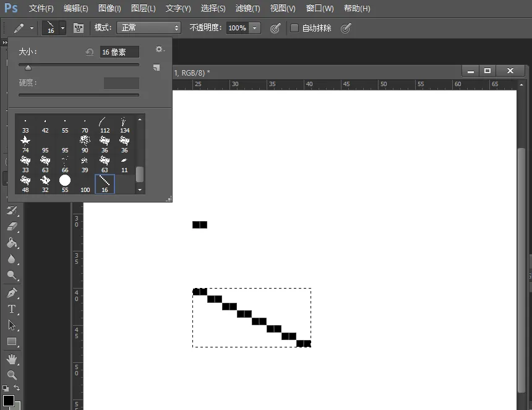Viewport: 532px width, 410px height.
Task: Toggle pressure for size button
Action: coord(345,28)
